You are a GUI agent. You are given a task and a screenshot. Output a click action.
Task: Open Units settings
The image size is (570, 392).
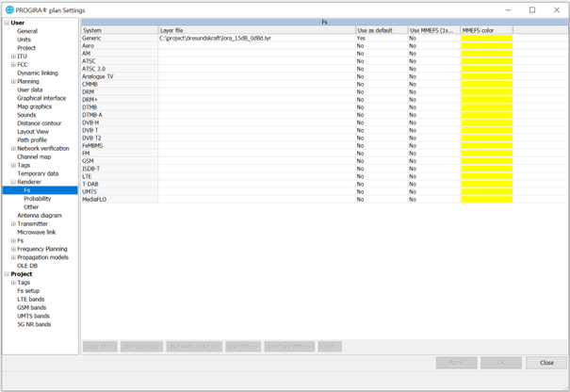[24, 40]
